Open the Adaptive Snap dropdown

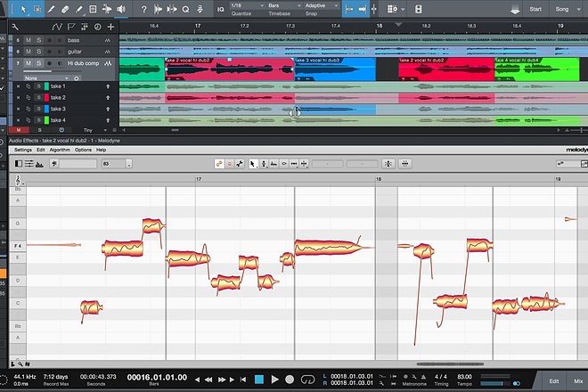[320, 6]
